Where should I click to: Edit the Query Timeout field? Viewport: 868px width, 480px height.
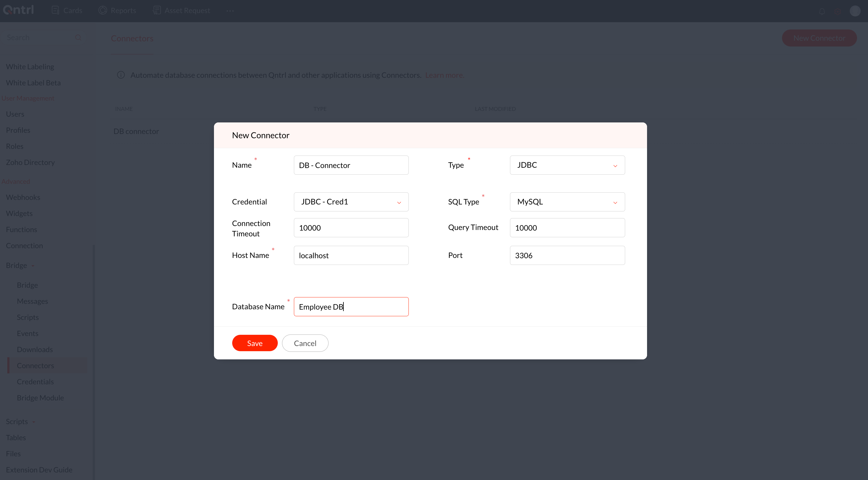point(567,228)
